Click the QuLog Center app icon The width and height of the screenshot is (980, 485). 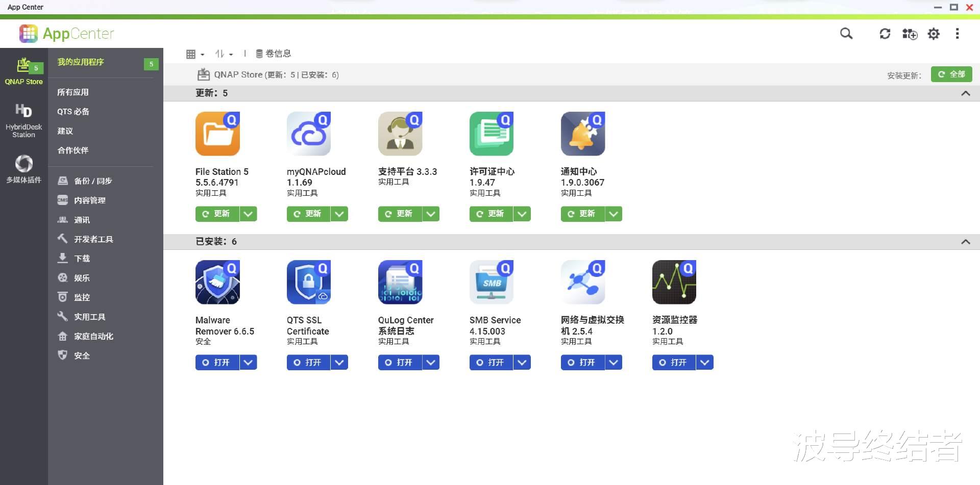coord(401,282)
